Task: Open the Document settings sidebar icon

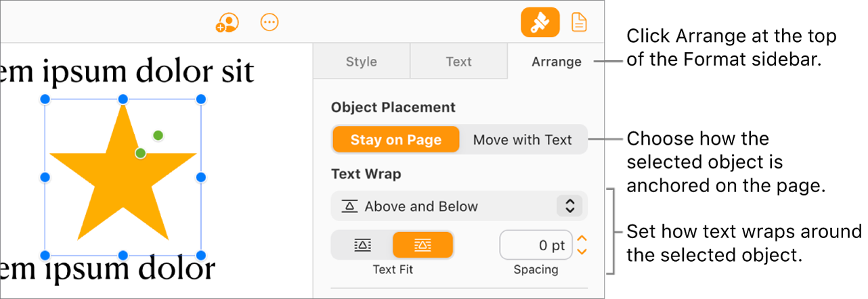Action: click(x=579, y=22)
